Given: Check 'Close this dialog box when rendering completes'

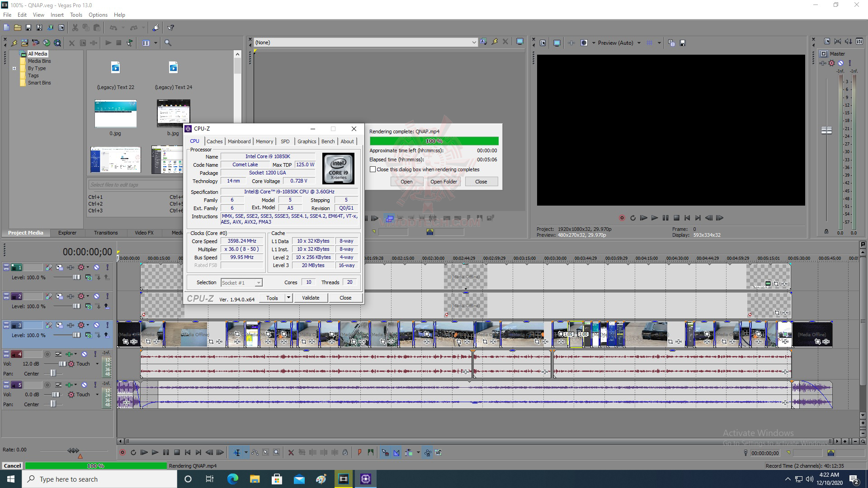Looking at the screenshot, I should [x=373, y=169].
